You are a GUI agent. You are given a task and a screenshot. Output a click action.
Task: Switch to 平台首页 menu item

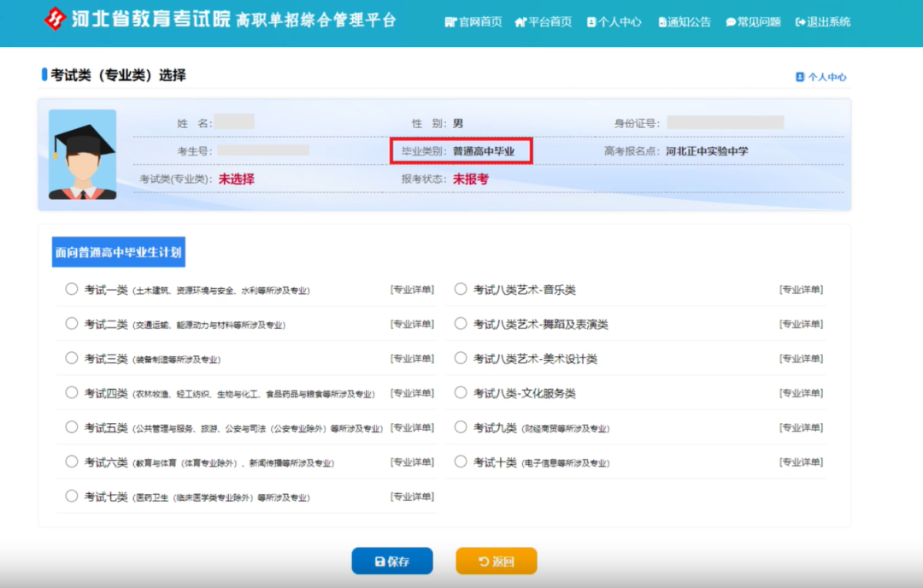tap(547, 22)
